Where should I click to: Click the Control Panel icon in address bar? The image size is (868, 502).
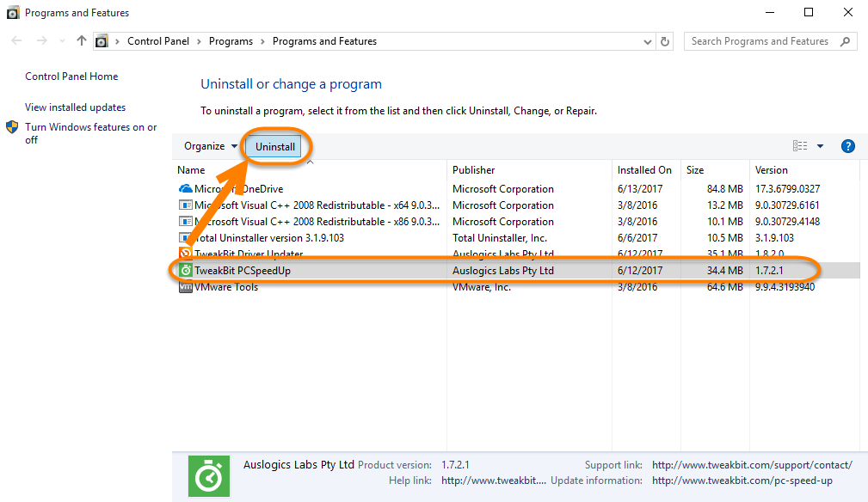pos(102,41)
